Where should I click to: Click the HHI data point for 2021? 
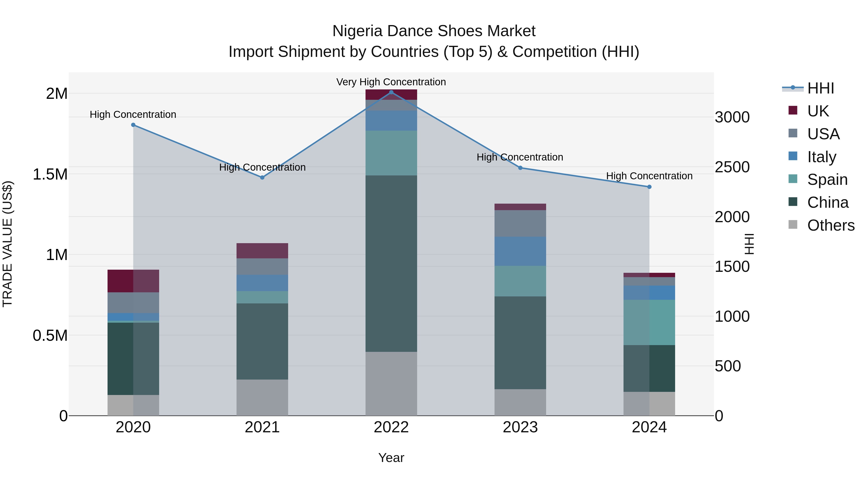click(x=262, y=177)
